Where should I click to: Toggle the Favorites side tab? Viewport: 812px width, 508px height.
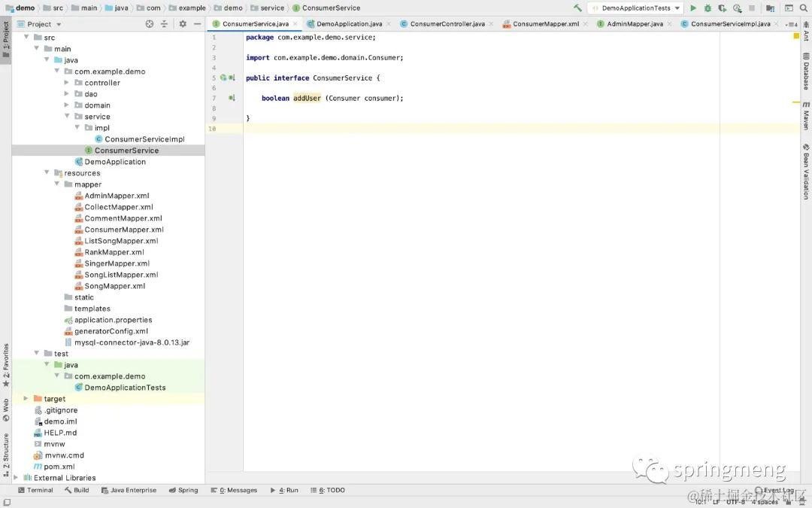tap(6, 366)
